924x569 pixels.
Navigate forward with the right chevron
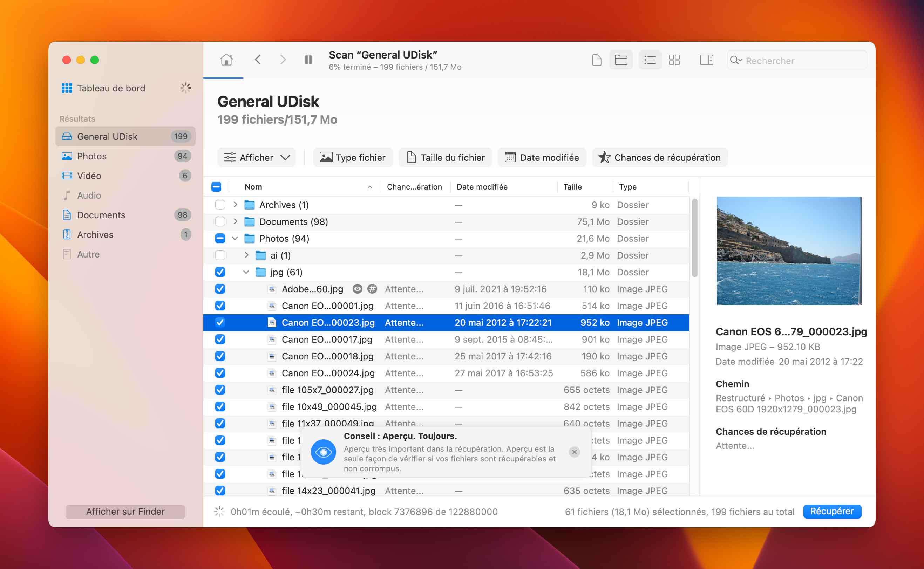[283, 60]
